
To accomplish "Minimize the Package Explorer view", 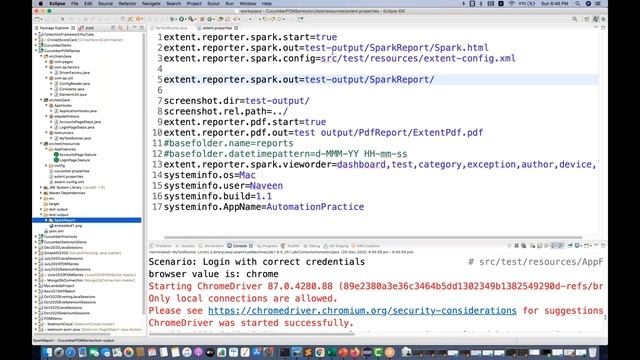I will 135,28.
